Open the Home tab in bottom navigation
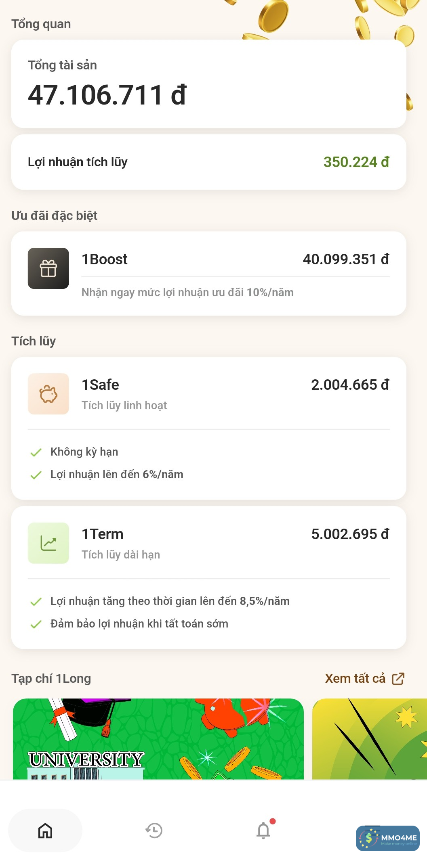Screen dimensions: 427x868 [x=45, y=831]
